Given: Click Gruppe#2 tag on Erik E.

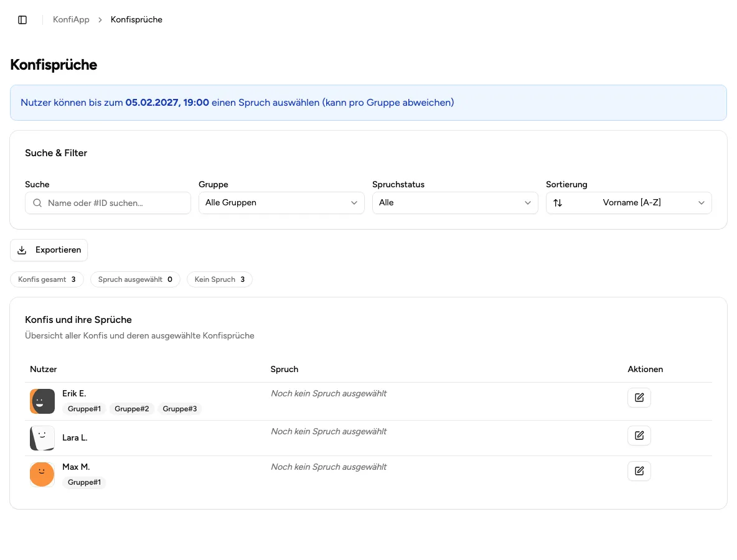Looking at the screenshot, I should 131,409.
